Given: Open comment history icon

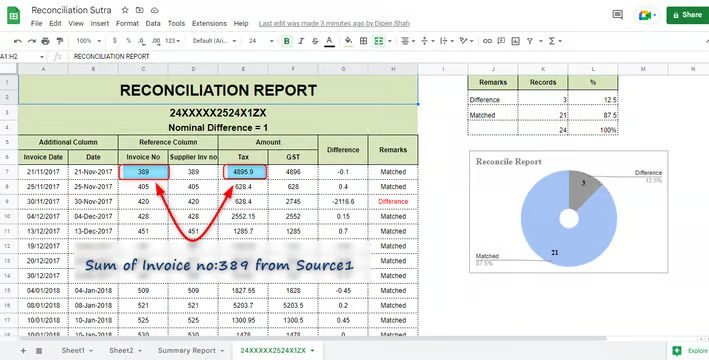Looking at the screenshot, I should tap(617, 15).
